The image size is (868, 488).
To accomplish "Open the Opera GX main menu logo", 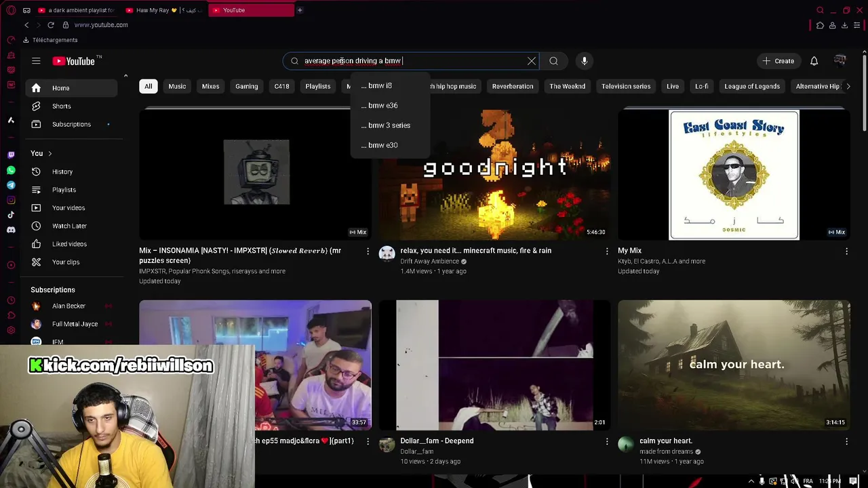I will pos(11,10).
